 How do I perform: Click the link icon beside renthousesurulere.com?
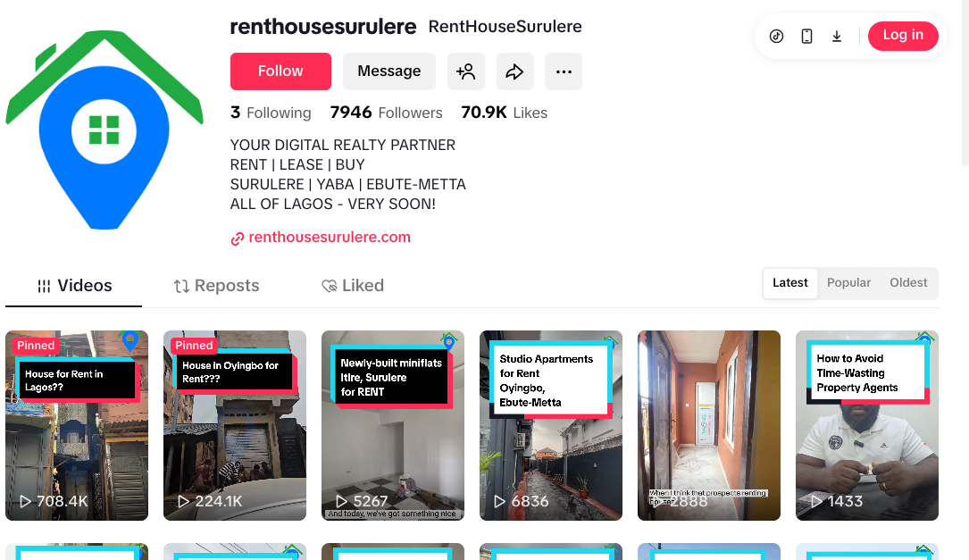(x=238, y=238)
